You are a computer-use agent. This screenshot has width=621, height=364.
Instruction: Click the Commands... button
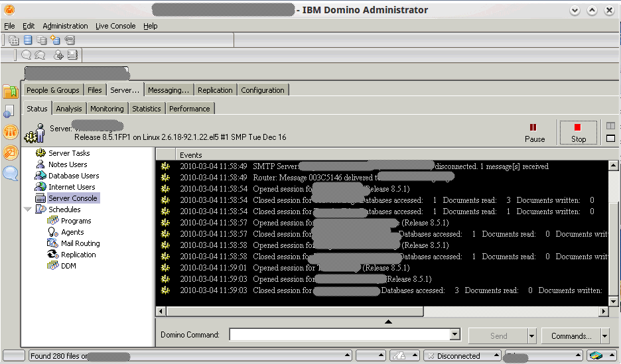[x=571, y=336]
